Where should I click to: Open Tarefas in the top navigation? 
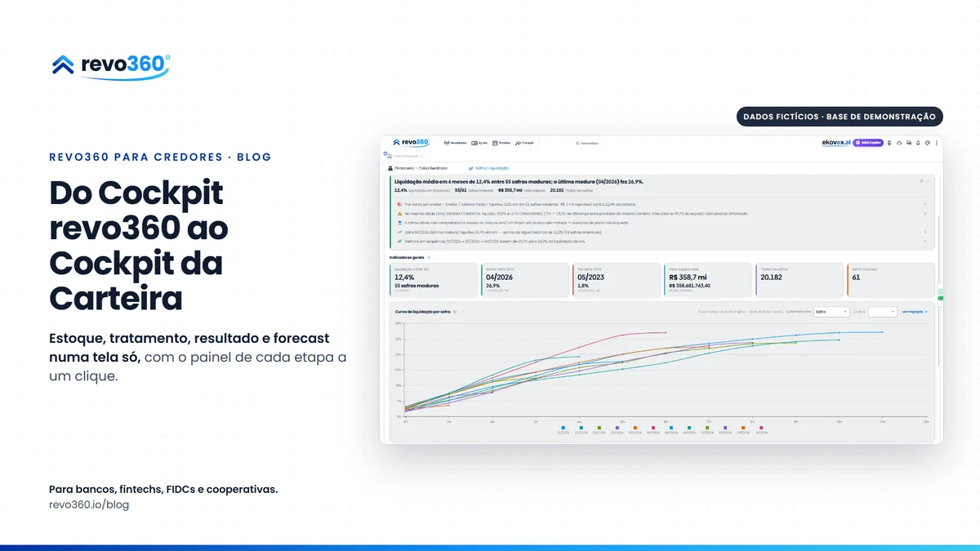point(501,143)
